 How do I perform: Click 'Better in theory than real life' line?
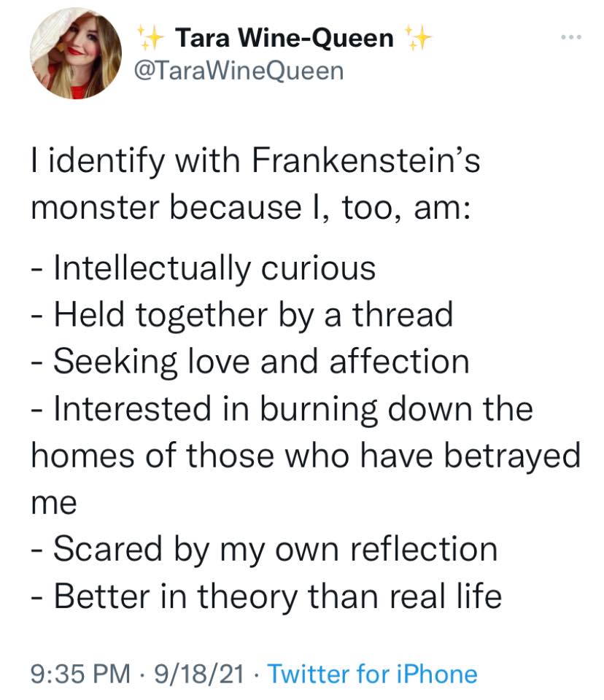(x=266, y=596)
